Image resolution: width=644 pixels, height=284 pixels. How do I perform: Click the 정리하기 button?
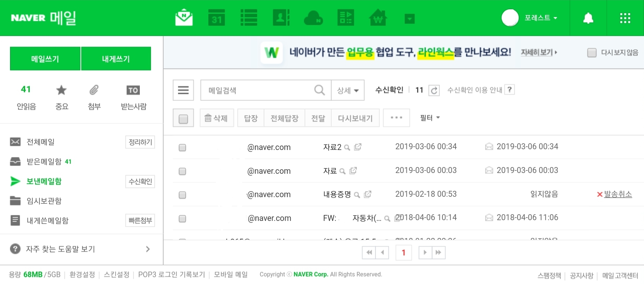140,142
